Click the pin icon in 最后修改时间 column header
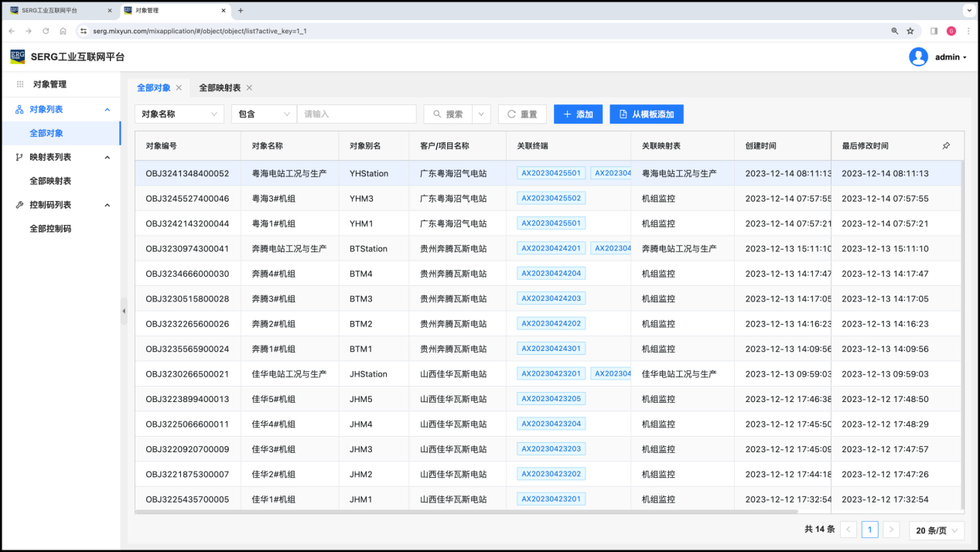980x552 pixels. (x=946, y=146)
